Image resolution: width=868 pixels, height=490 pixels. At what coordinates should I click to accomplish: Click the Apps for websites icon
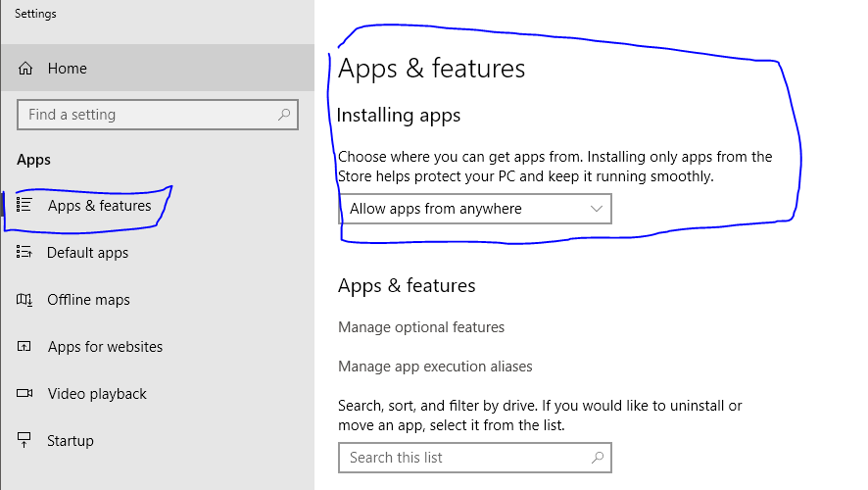click(24, 347)
